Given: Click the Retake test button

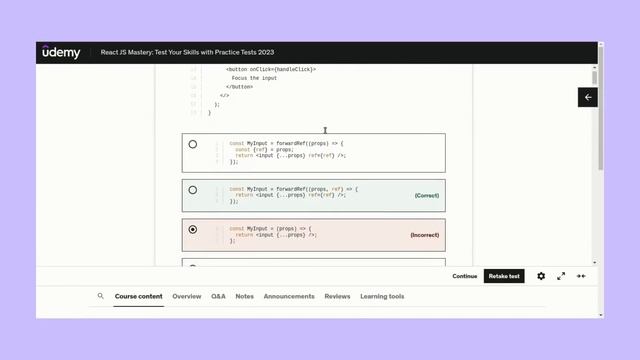Looking at the screenshot, I should (504, 276).
